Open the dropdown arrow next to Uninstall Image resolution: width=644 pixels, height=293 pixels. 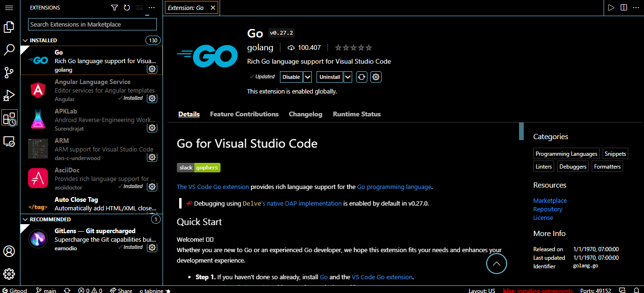coord(348,77)
